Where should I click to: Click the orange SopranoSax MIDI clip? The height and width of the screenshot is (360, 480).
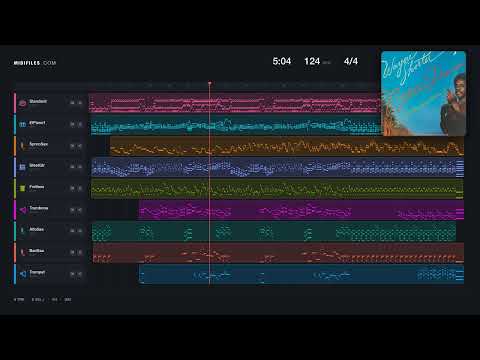(x=287, y=146)
